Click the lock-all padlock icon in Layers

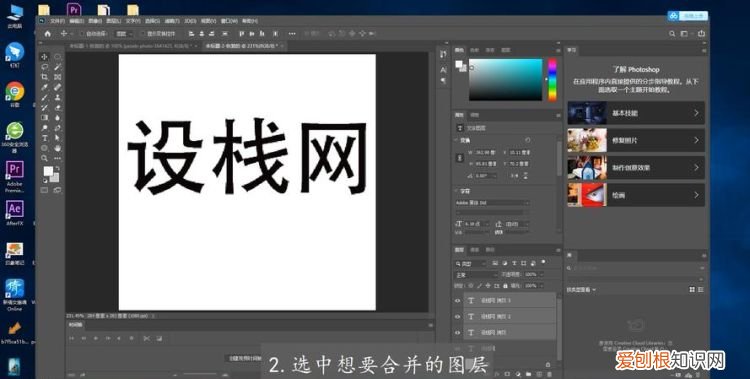505,286
